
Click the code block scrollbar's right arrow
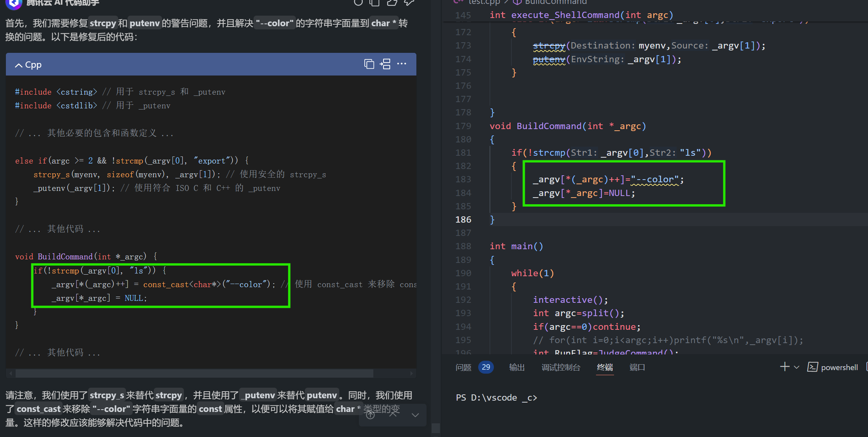tap(411, 374)
